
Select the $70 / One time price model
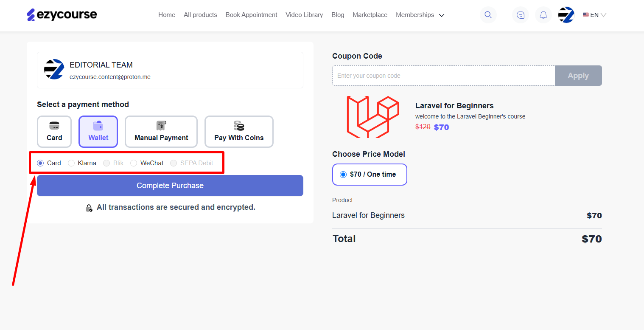pos(370,175)
